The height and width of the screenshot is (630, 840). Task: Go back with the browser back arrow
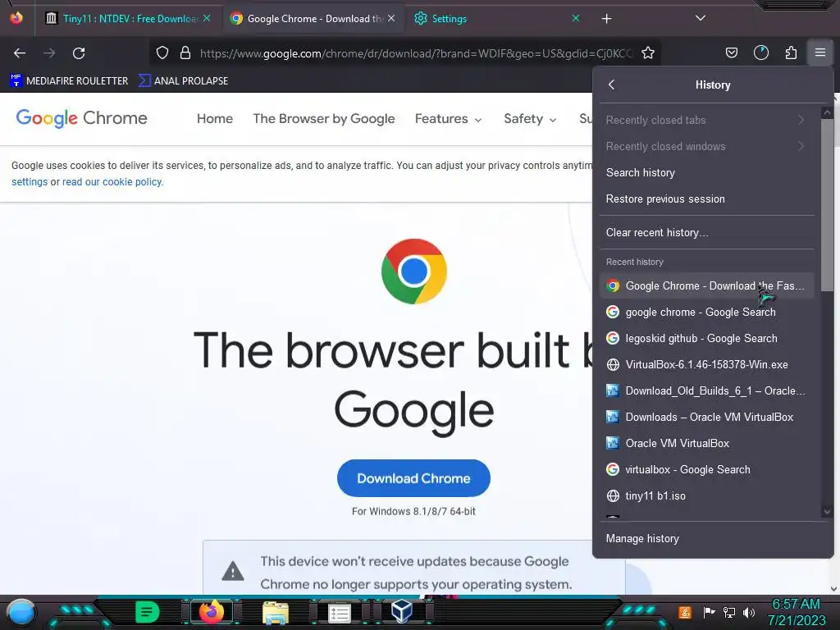pos(20,53)
